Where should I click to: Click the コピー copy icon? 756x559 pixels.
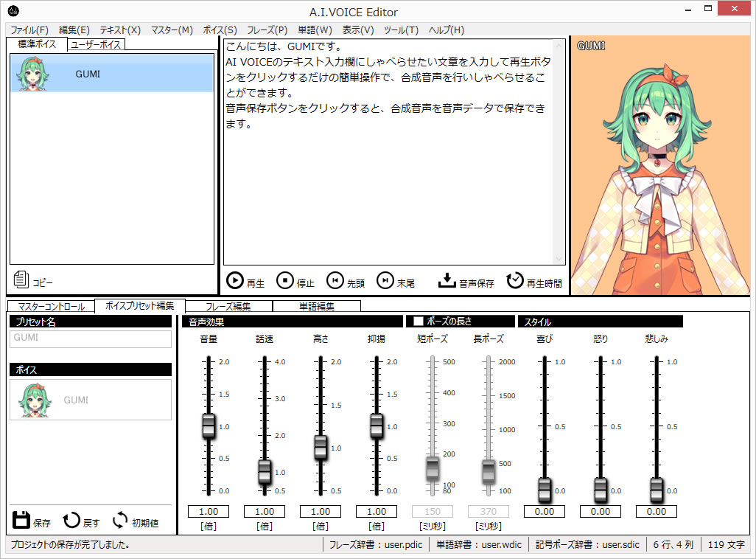coord(21,279)
